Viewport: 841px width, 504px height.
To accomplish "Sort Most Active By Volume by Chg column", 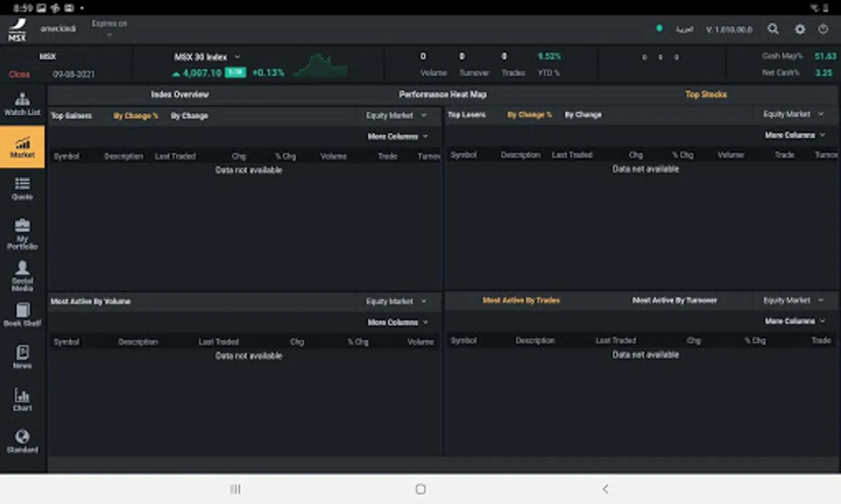I will point(297,342).
